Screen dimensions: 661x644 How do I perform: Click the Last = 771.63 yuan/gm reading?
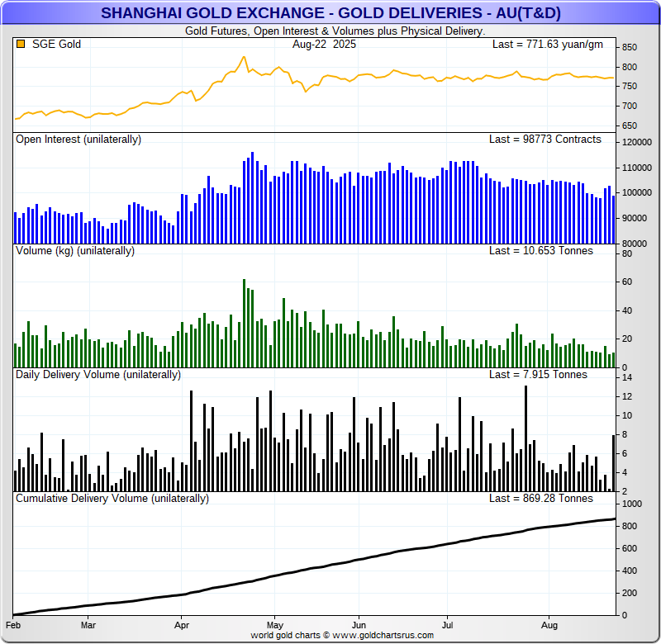click(546, 45)
